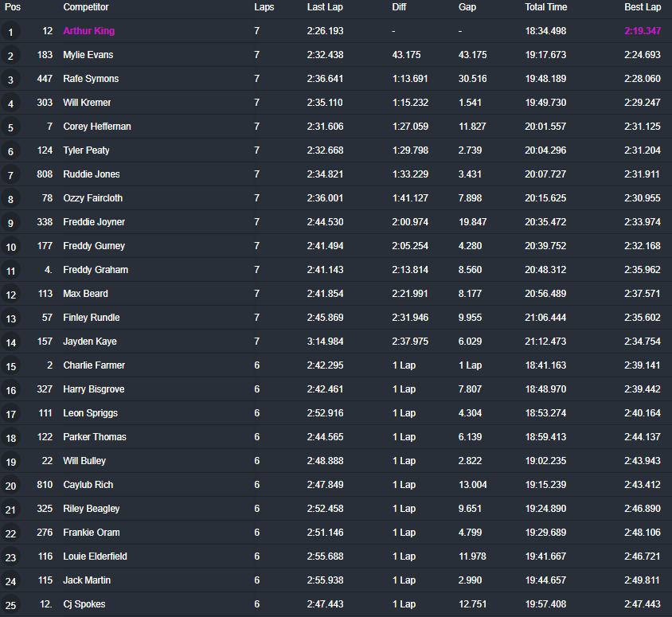Click position 1 circle badge
This screenshot has height=617, width=672.
11,32
